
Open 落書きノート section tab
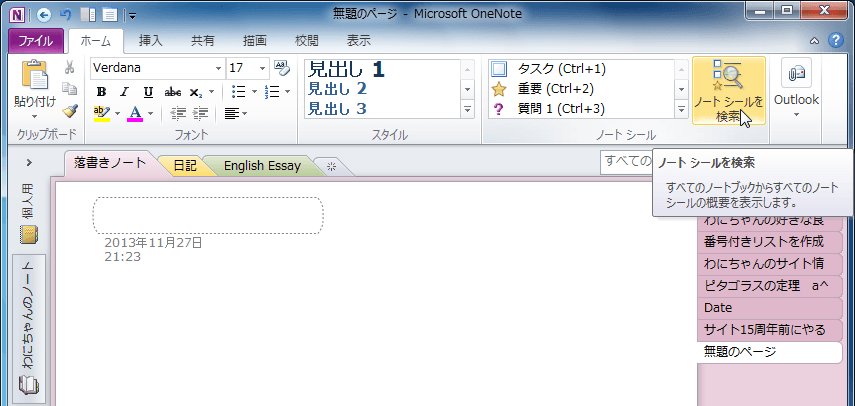point(111,163)
